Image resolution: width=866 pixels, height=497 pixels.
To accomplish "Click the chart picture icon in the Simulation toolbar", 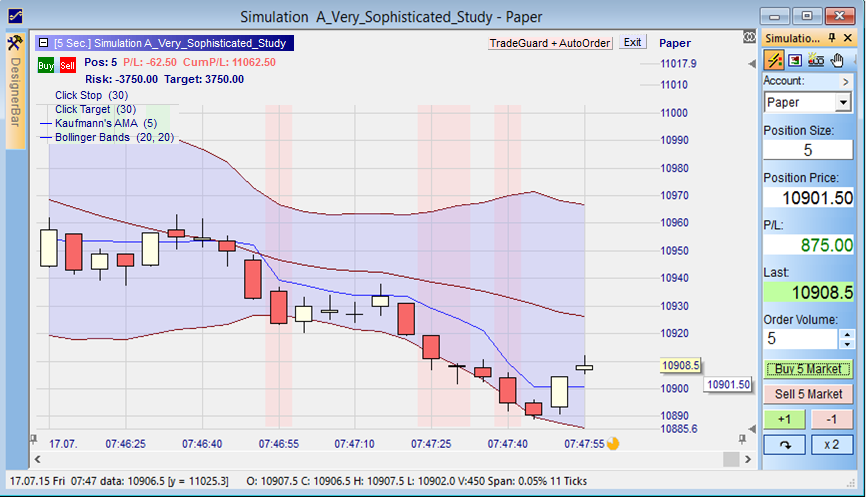I will click(796, 60).
